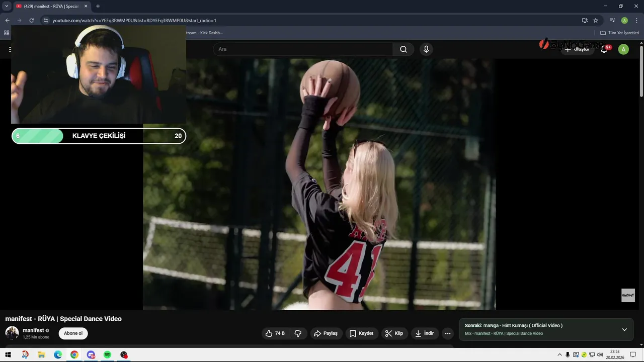Open YouTube notifications bell
The height and width of the screenshot is (362, 644).
604,49
